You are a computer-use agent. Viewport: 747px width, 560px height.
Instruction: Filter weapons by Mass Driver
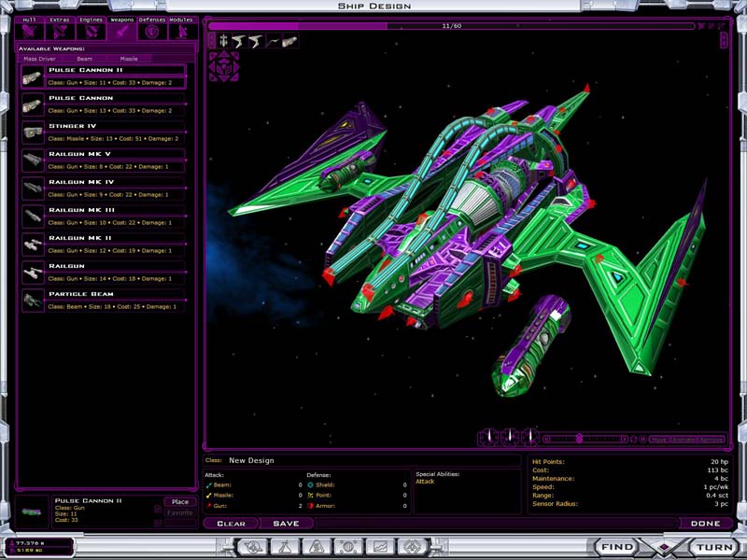39,59
